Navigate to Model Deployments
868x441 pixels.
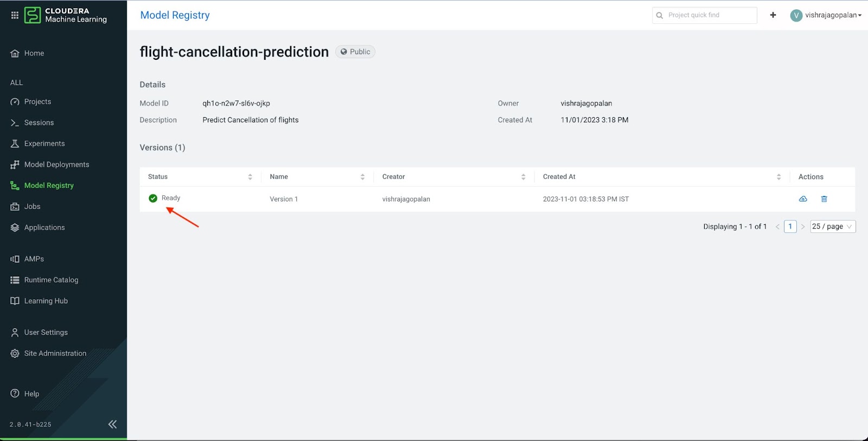pos(56,164)
